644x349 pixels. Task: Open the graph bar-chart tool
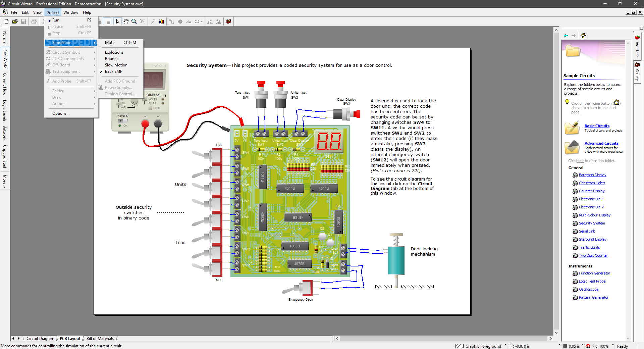coord(161,21)
